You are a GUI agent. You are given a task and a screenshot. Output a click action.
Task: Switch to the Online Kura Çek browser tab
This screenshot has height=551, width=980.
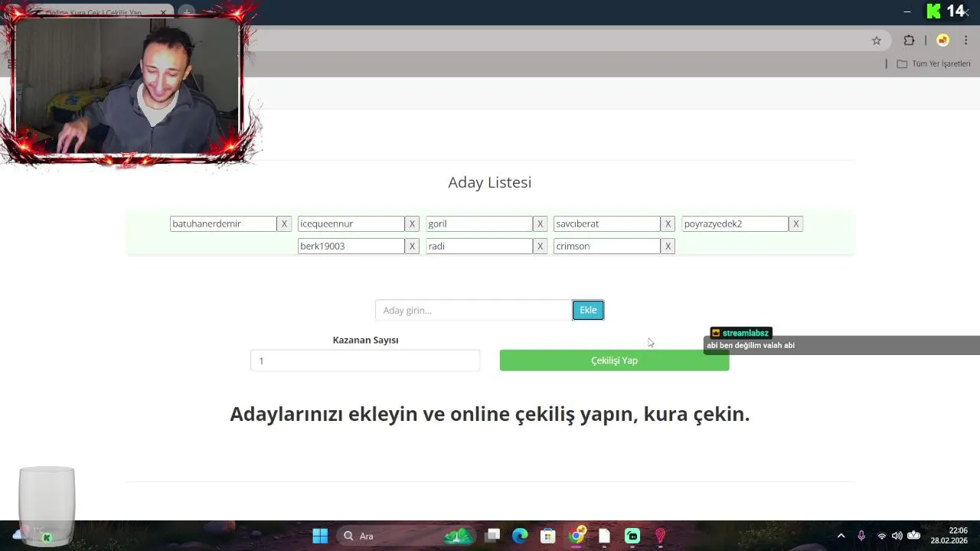click(x=92, y=13)
